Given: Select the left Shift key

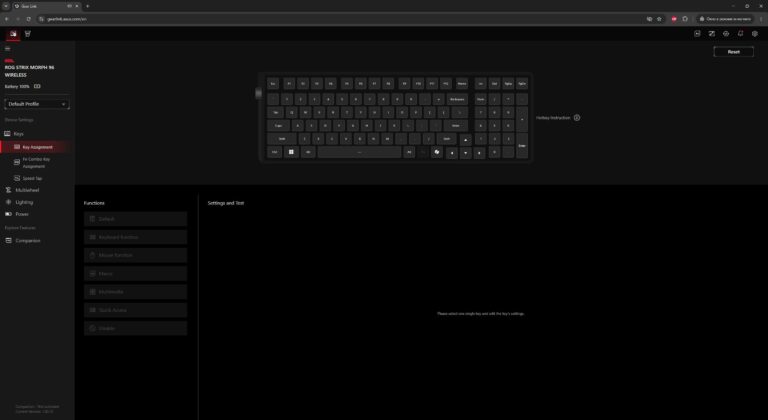Looking at the screenshot, I should tap(282, 139).
